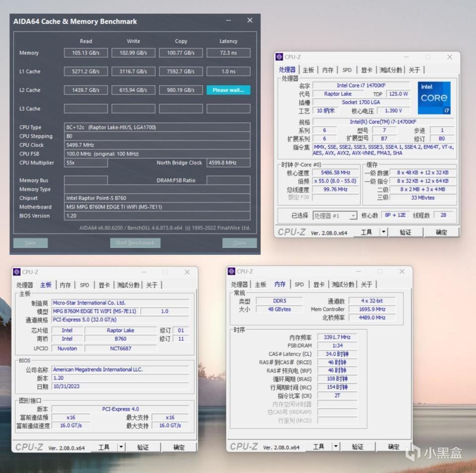Expand 工具 dropdown arrow in processor CPU-Z window

click(x=383, y=232)
